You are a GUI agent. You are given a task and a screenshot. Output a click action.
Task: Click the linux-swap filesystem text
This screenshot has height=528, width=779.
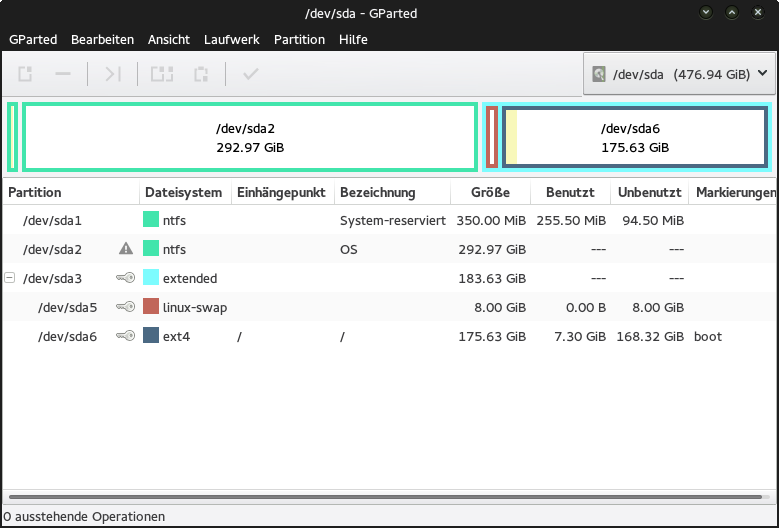click(195, 308)
